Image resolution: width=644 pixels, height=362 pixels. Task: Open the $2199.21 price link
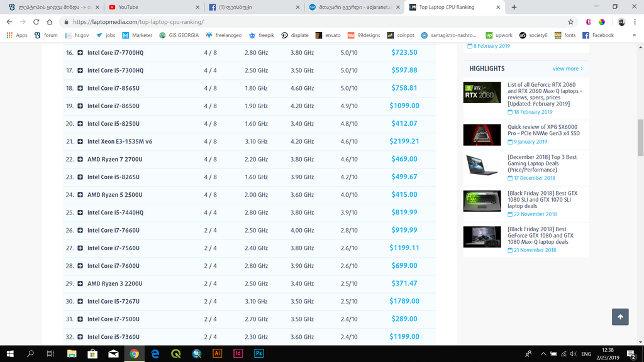coord(404,141)
